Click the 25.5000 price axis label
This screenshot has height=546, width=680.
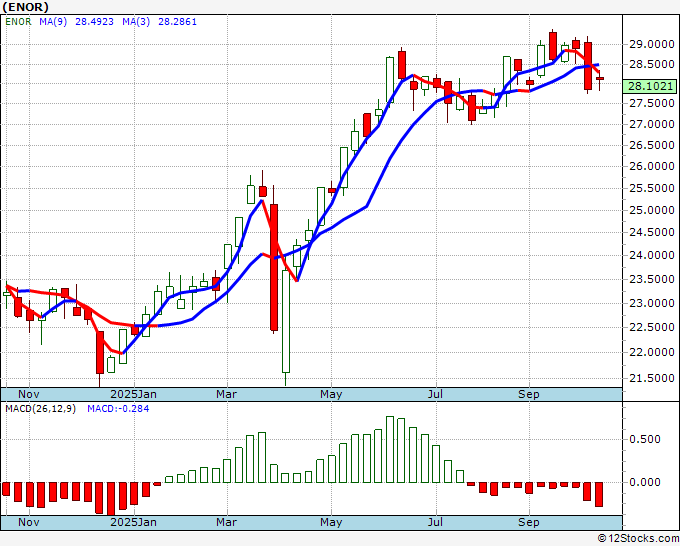tap(651, 188)
